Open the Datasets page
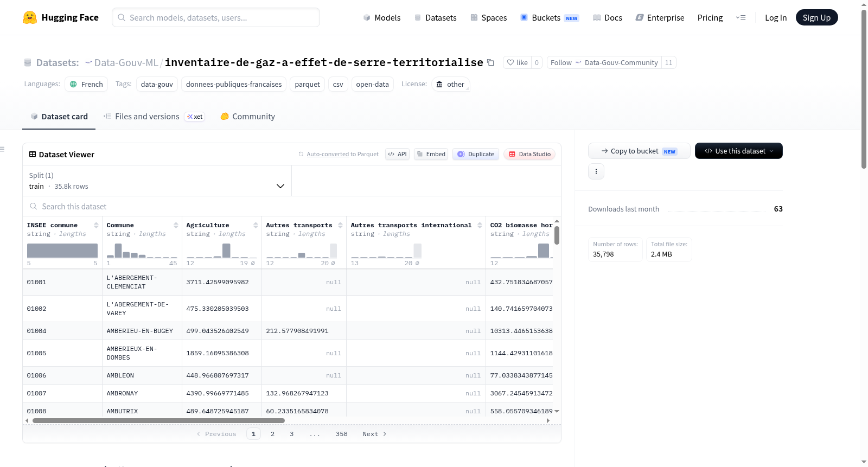 [x=435, y=18]
